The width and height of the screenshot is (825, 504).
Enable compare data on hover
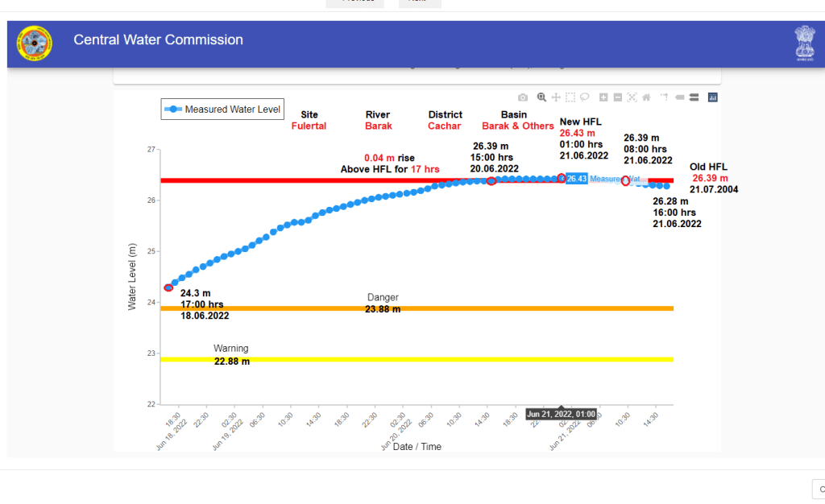coord(693,97)
